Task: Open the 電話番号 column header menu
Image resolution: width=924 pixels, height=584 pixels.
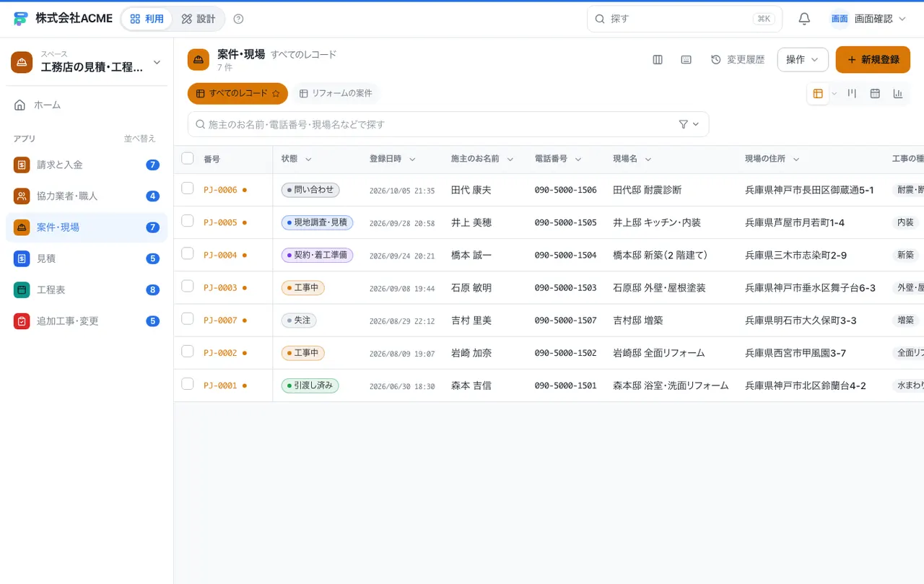Action: (578, 159)
